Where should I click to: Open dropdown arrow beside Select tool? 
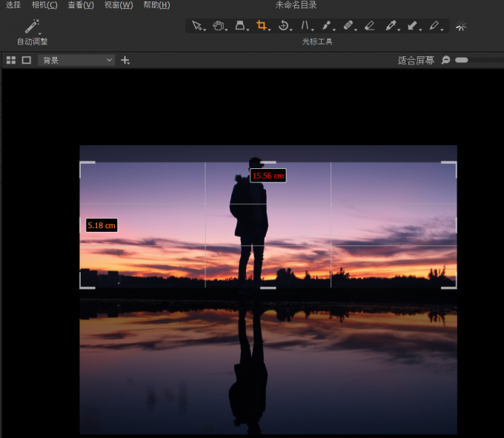pos(205,30)
